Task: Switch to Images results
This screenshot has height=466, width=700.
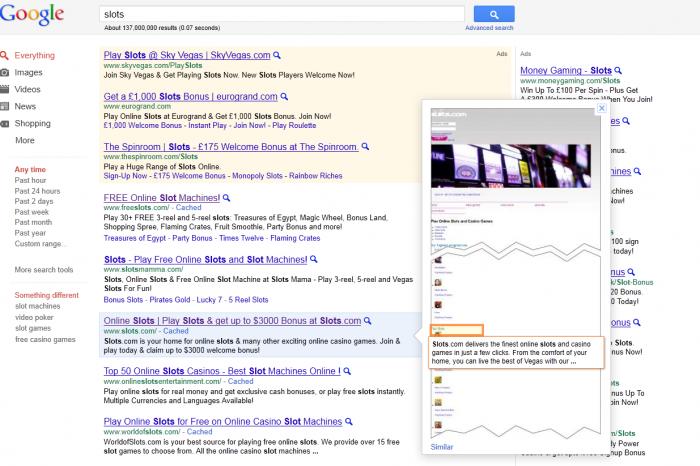Action: pos(28,72)
